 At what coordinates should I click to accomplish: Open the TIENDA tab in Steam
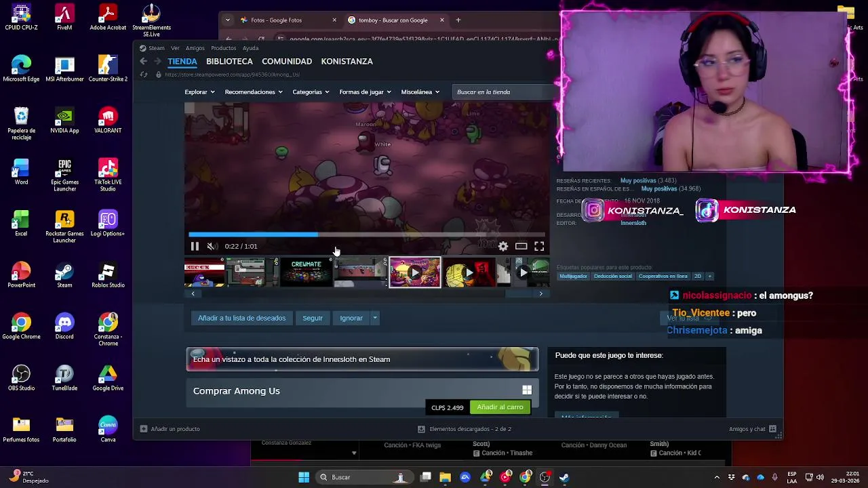point(182,61)
